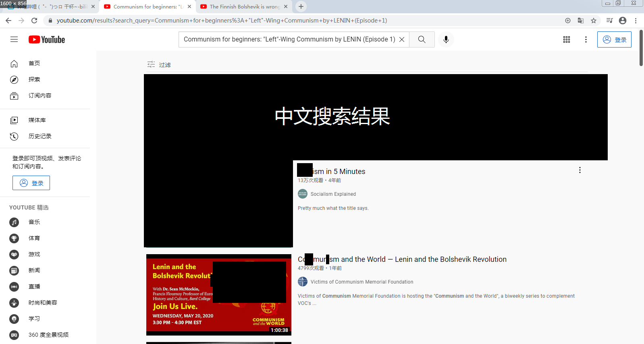Screen dimensions: 644x344
Task: Open YouTube settings three-dot menu
Action: [586, 39]
